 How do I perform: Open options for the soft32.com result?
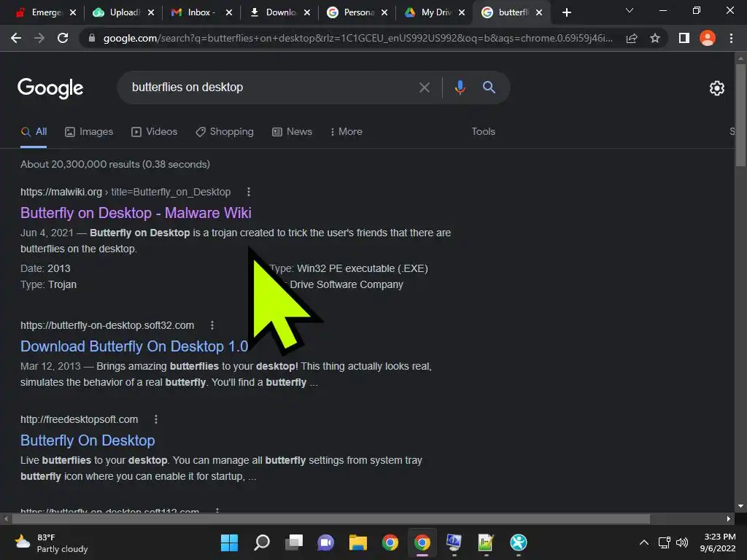tap(212, 325)
